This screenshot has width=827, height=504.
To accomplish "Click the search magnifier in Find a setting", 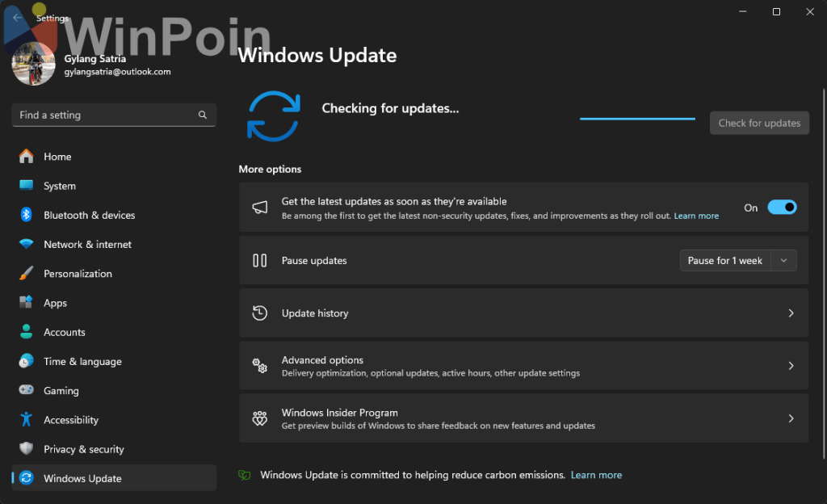I will click(203, 115).
